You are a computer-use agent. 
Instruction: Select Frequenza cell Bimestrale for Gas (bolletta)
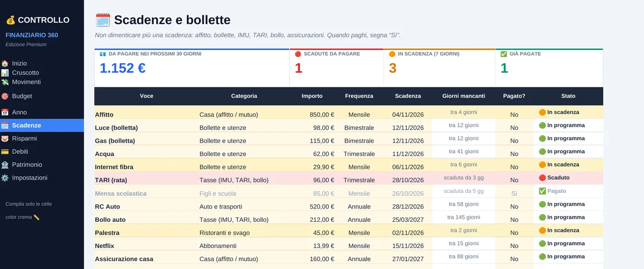click(x=359, y=139)
